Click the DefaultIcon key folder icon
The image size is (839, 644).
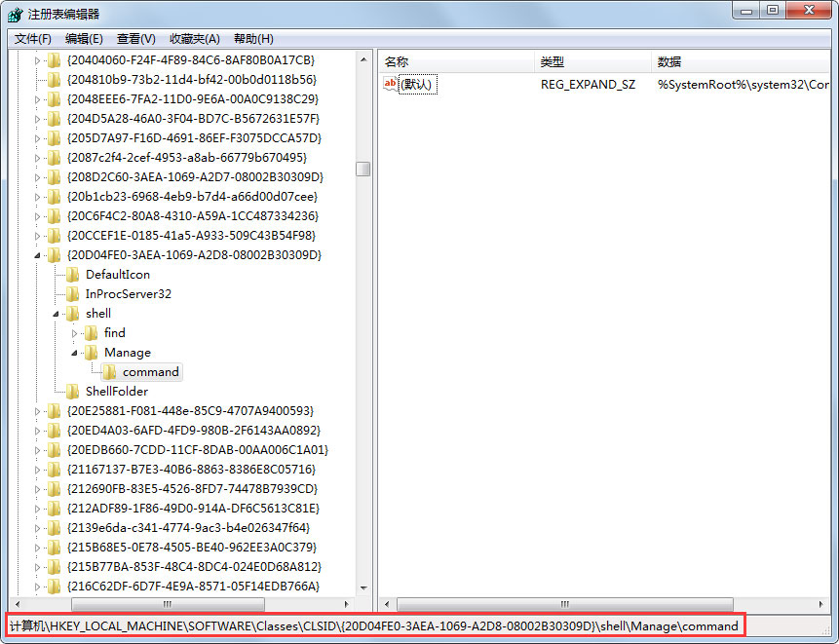pyautogui.click(x=72, y=274)
